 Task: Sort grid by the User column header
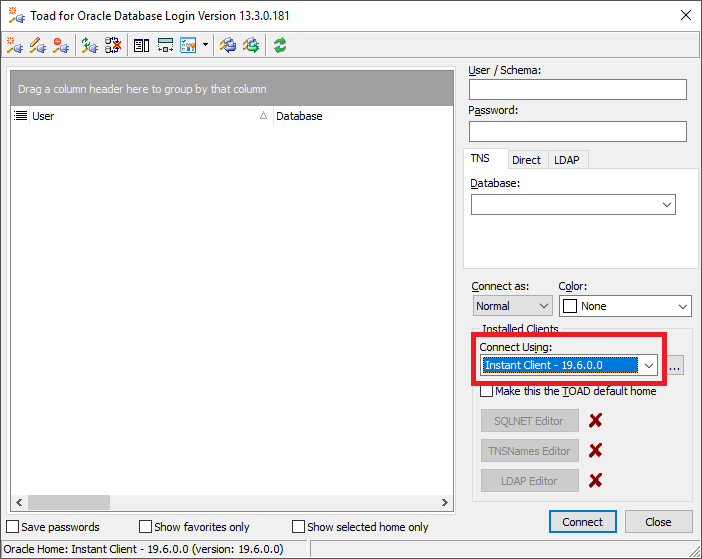click(x=150, y=116)
